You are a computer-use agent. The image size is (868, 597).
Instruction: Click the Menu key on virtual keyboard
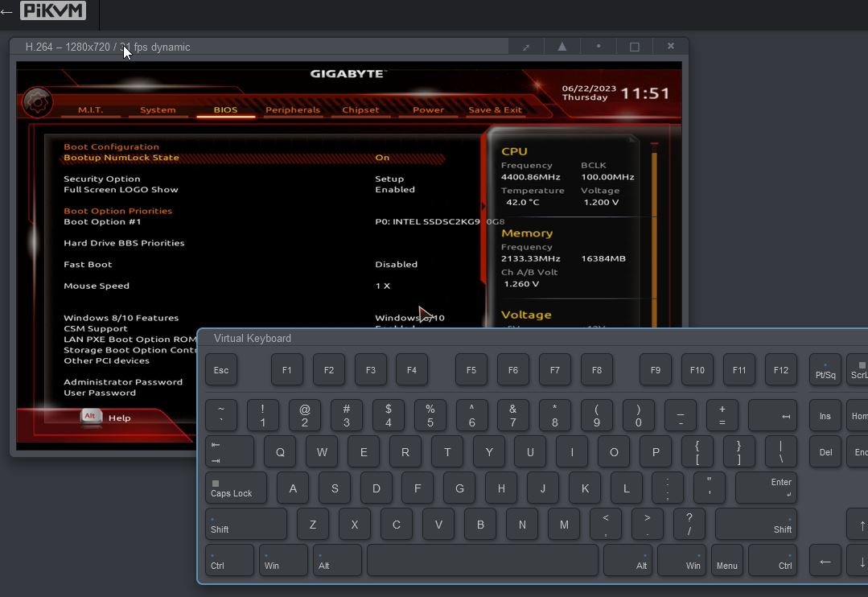click(x=727, y=561)
